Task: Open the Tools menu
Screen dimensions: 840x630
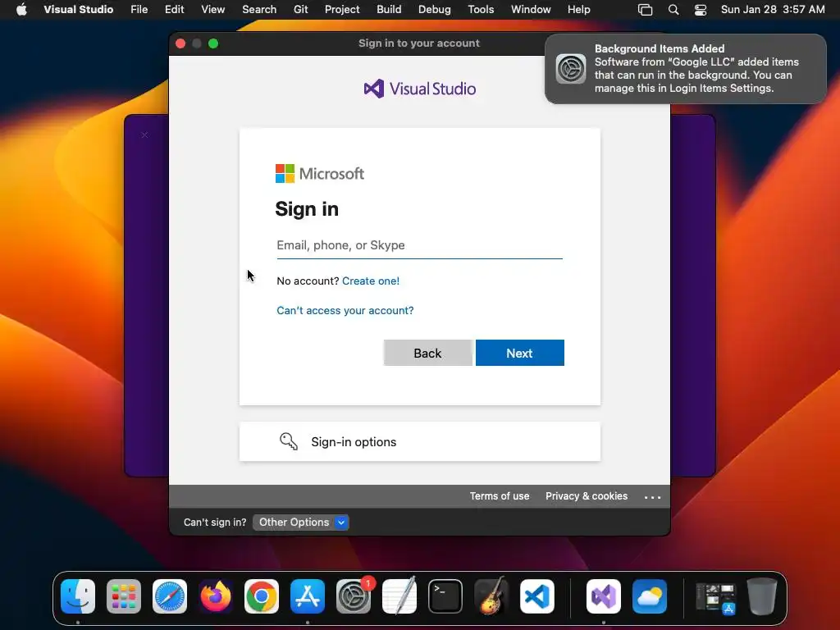Action: (x=481, y=10)
